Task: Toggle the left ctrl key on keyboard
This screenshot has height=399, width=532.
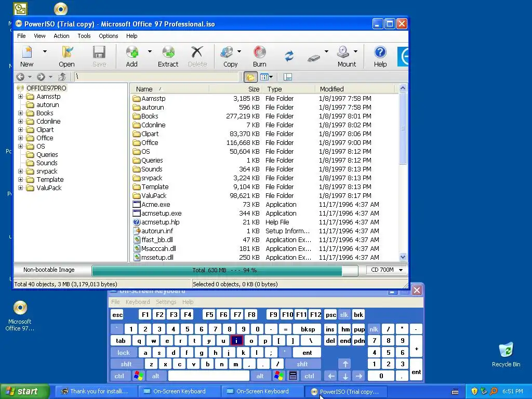Action: tap(119, 376)
